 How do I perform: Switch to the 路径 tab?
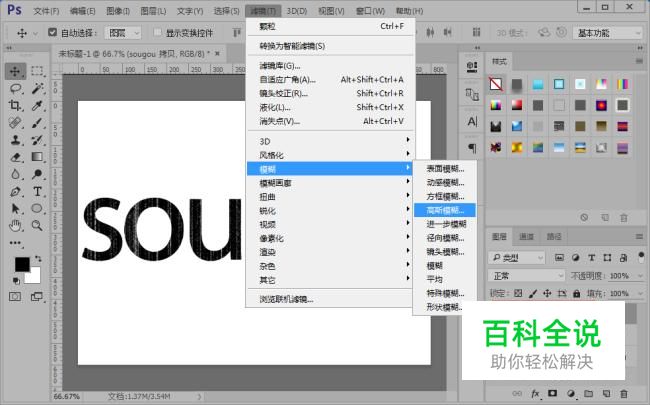click(554, 236)
